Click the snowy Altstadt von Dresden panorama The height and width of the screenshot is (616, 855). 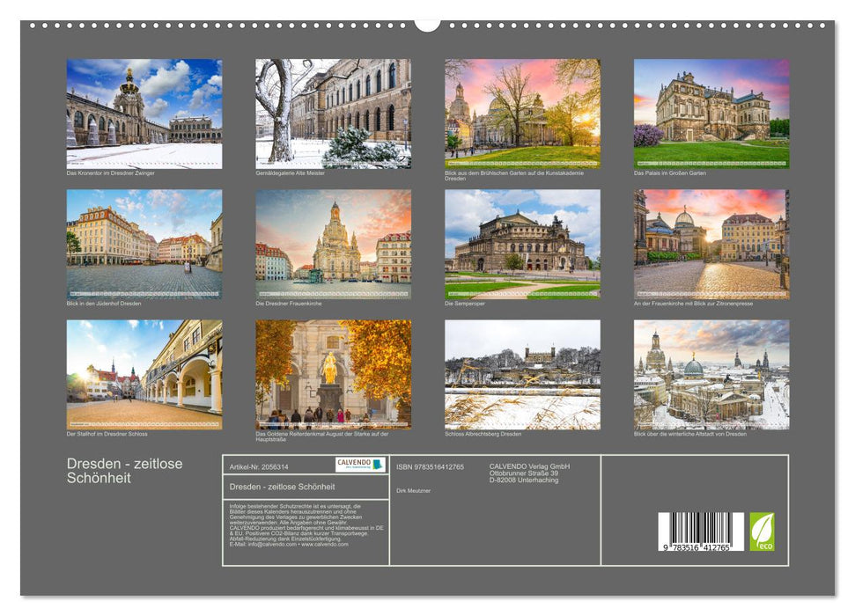[x=710, y=376]
